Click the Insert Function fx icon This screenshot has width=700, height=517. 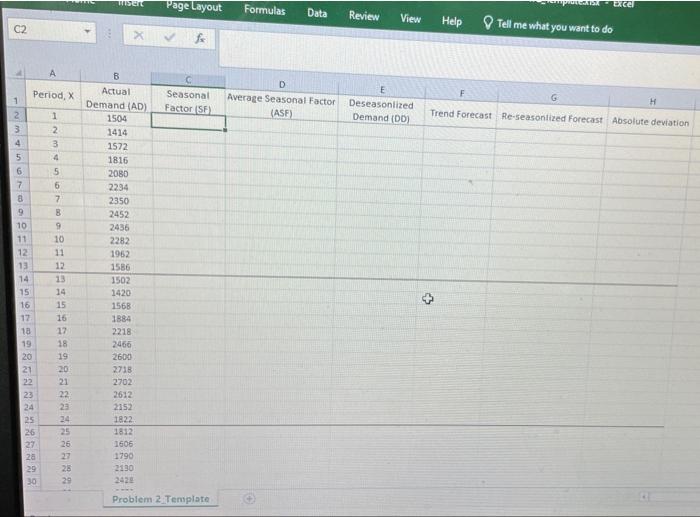200,38
